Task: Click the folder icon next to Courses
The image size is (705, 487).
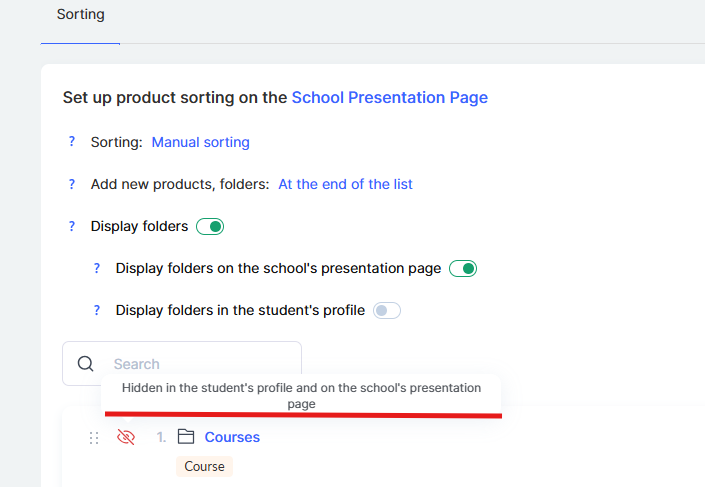Action: tap(185, 437)
